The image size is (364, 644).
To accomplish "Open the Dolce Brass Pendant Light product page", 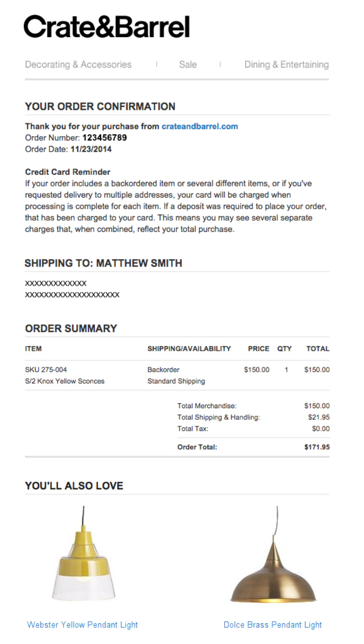I will [273, 624].
